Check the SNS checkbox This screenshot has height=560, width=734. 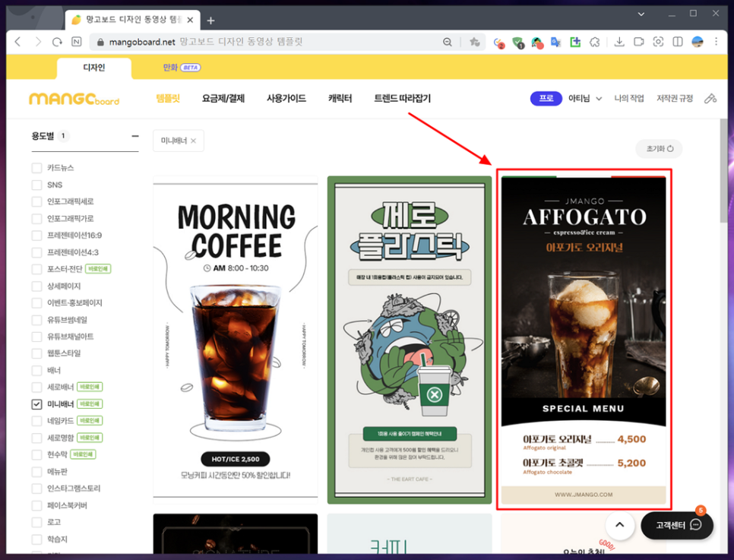[36, 185]
